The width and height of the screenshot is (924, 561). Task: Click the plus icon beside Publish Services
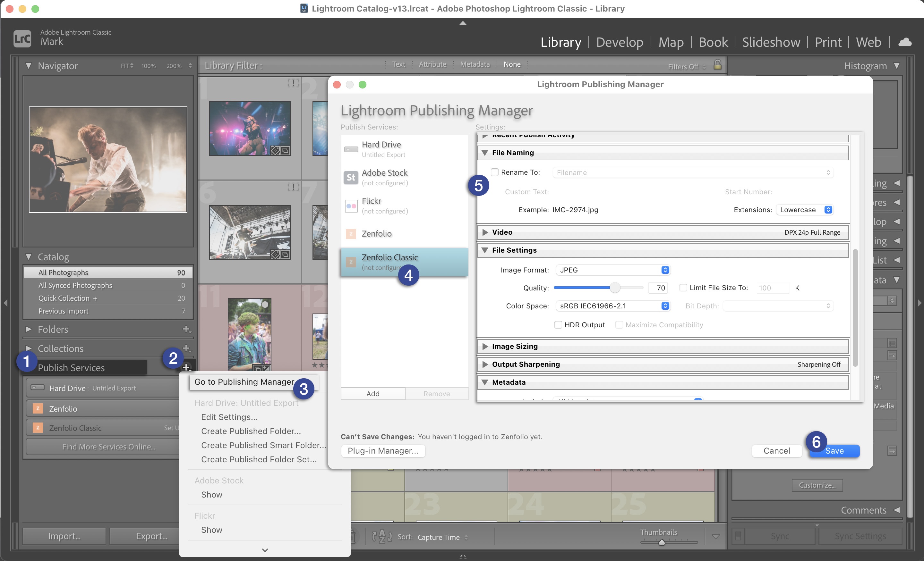point(186,367)
